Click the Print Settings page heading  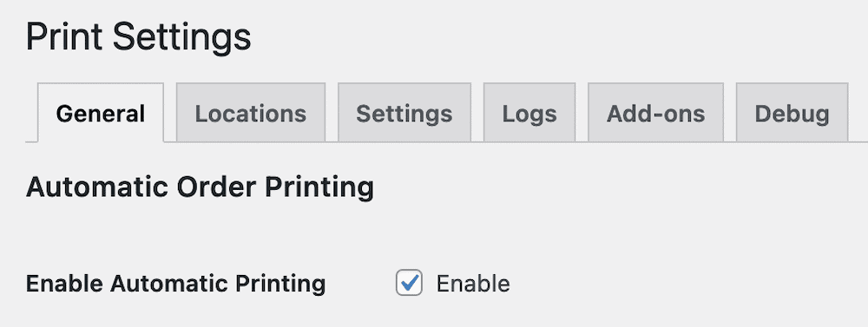(x=138, y=37)
